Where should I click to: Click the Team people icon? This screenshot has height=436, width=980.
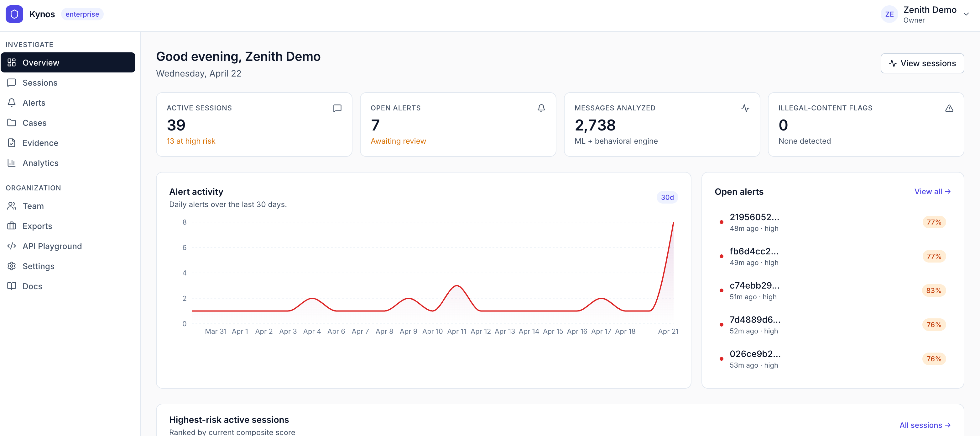(11, 206)
